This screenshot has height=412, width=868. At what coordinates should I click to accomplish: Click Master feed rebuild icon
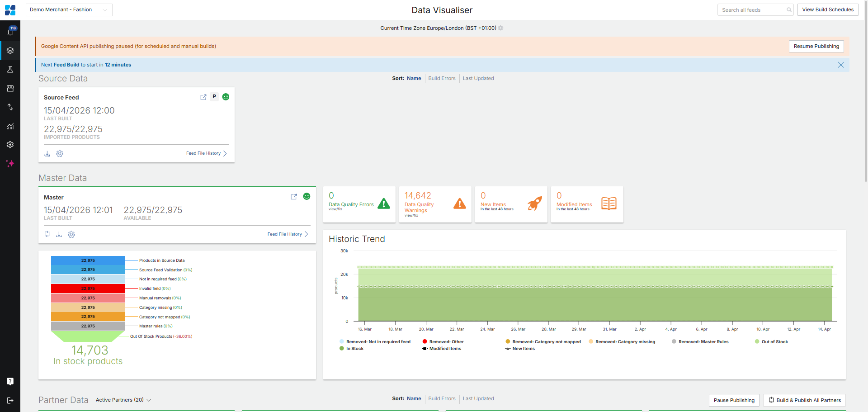47,234
